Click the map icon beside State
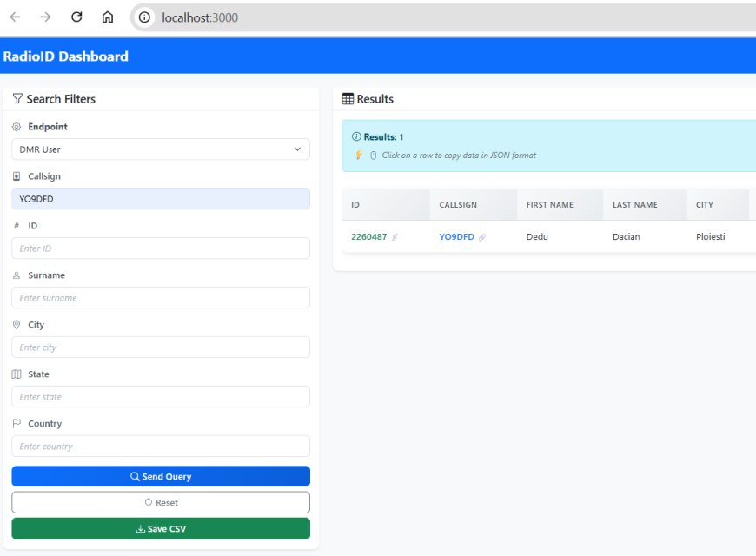756x556 pixels. click(x=17, y=374)
